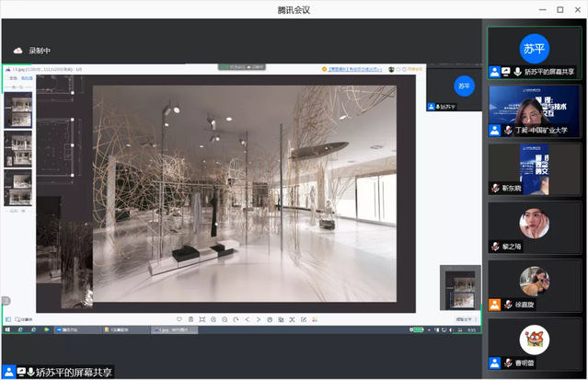The height and width of the screenshot is (380, 588).
Task: Open the Windows Start button in shared screen
Action: [x=8, y=329]
